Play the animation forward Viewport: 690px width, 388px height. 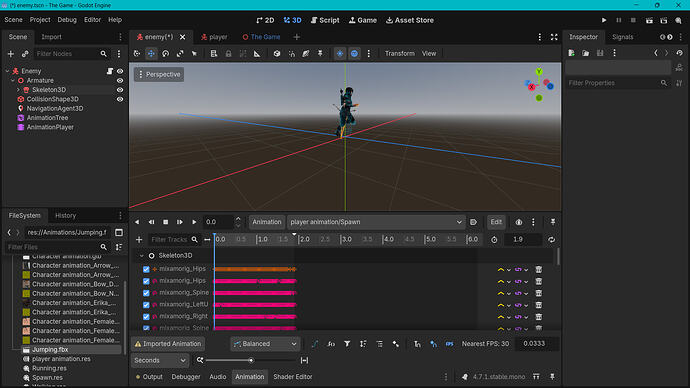tap(194, 222)
